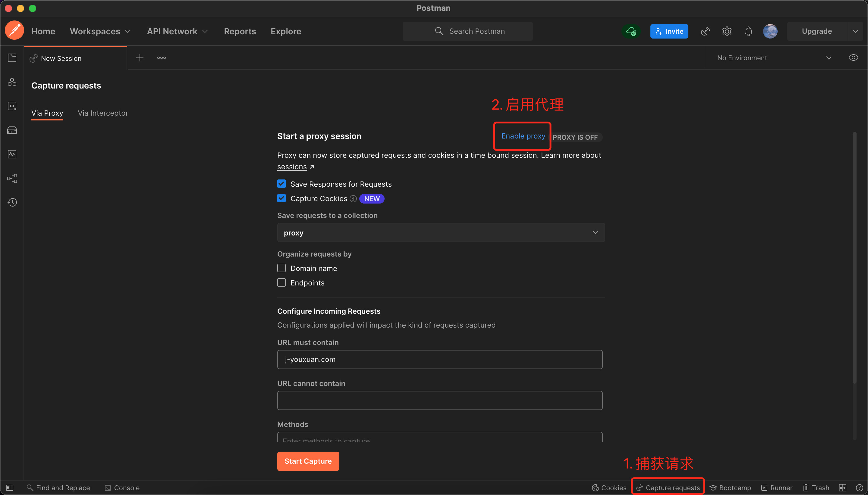Open the History sidebar icon
Image resolution: width=868 pixels, height=495 pixels.
click(12, 203)
